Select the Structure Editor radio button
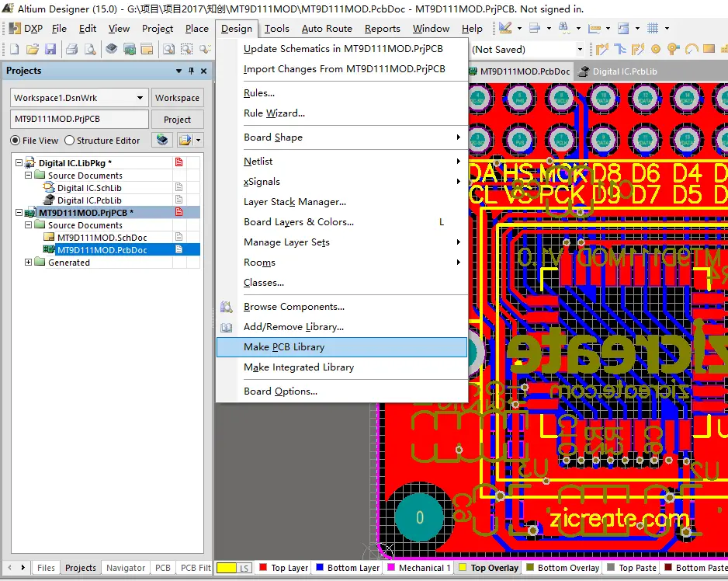The image size is (728, 581). pos(69,141)
